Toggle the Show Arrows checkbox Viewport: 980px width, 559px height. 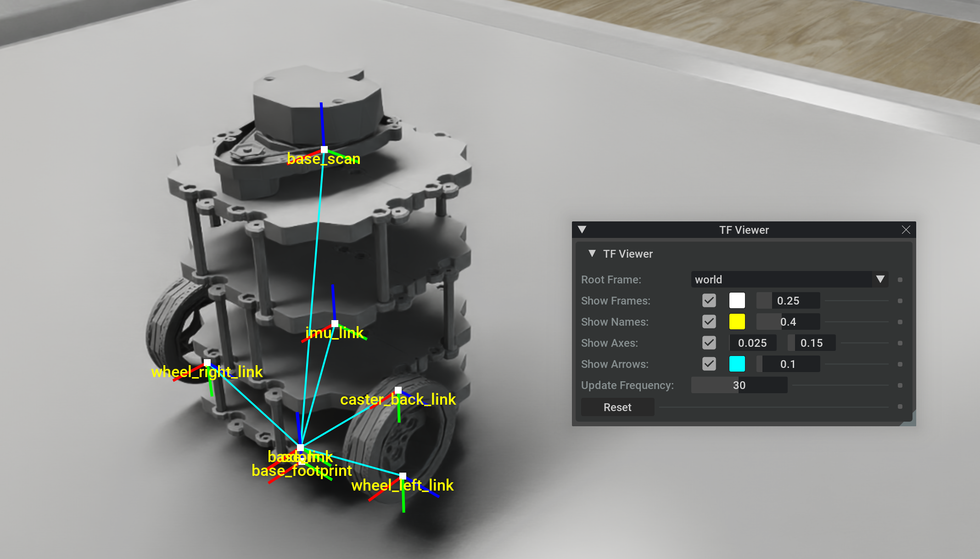(x=709, y=364)
